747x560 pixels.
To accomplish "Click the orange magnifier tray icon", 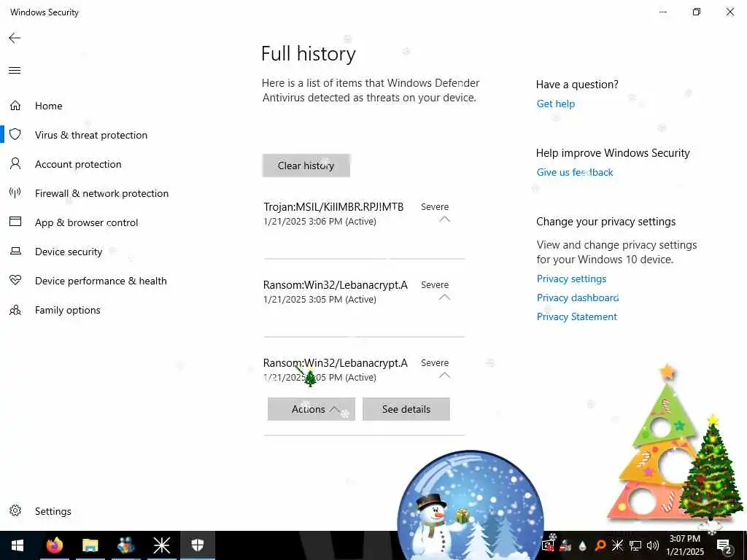I will [x=600, y=545].
